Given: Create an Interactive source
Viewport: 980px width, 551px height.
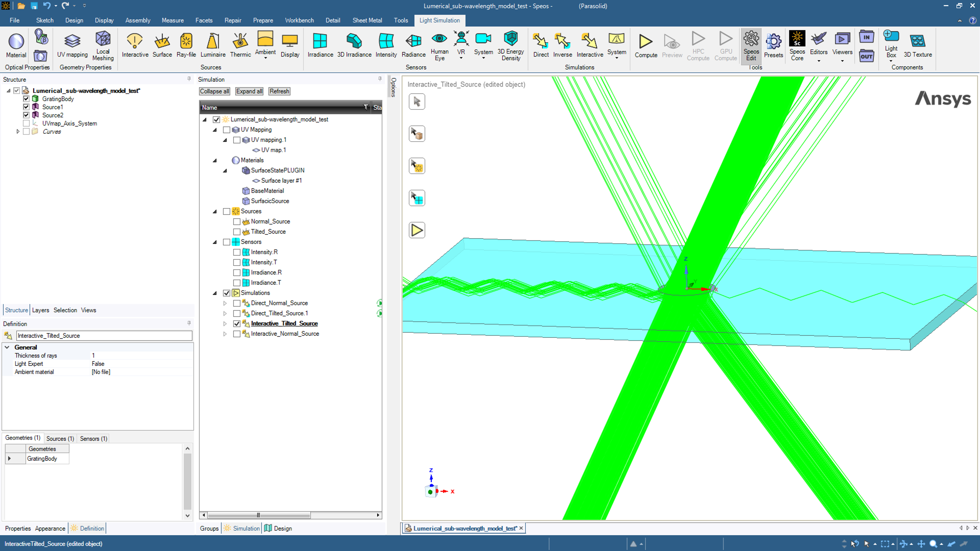Looking at the screenshot, I should (135, 46).
